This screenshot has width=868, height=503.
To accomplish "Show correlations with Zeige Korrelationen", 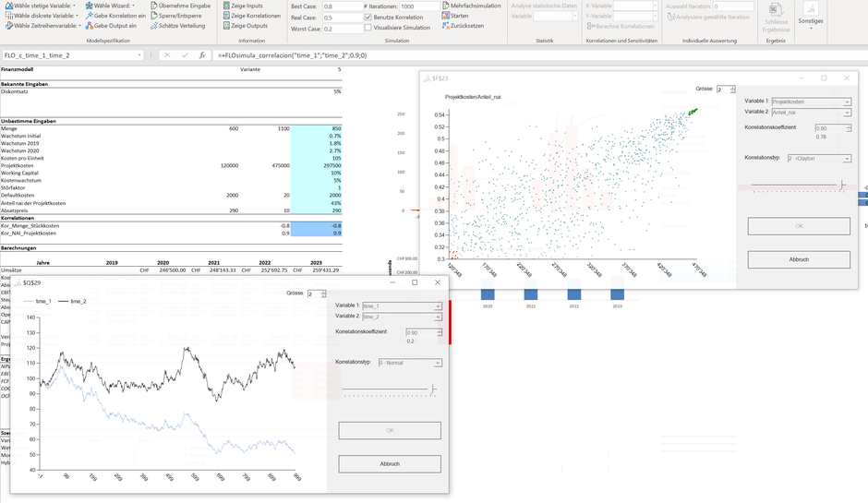I will tap(252, 16).
